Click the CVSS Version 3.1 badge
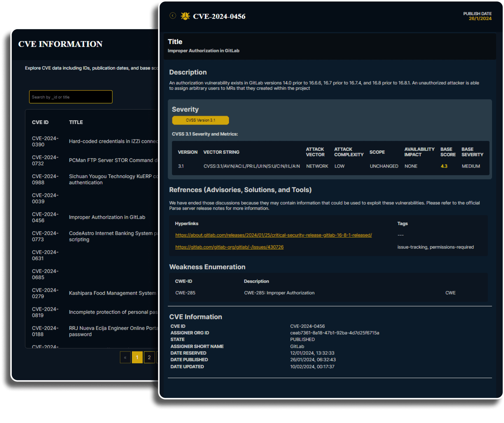504x423 pixels. click(200, 120)
